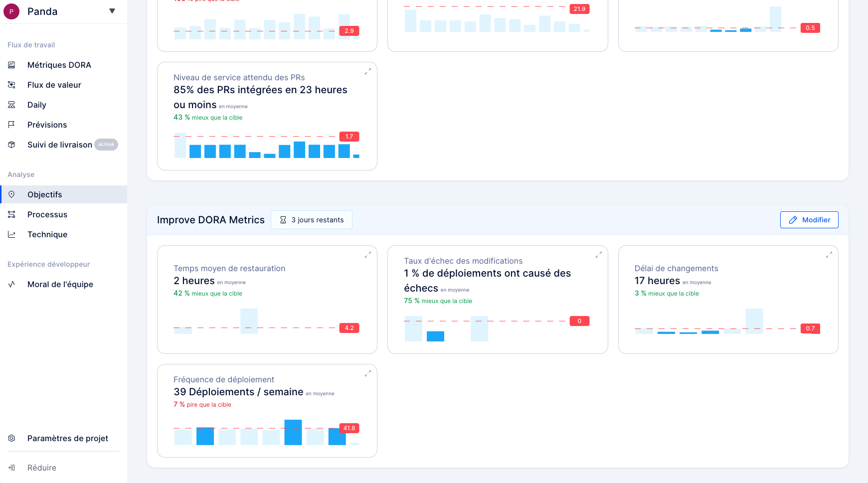Collapse the sidebar using the Réduire icon

pyautogui.click(x=12, y=468)
